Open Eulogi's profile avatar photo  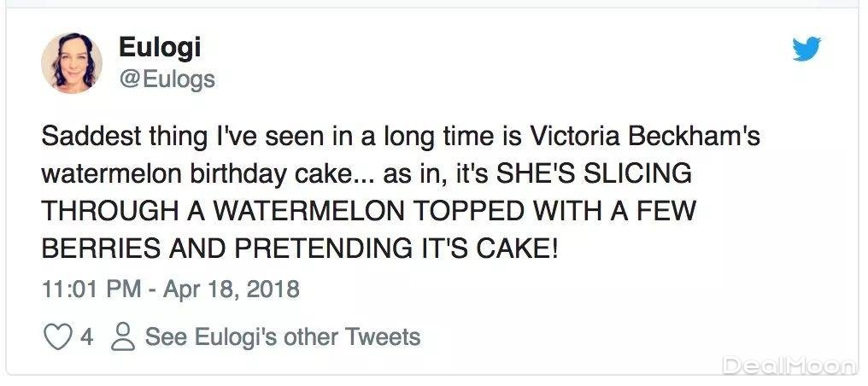(72, 64)
